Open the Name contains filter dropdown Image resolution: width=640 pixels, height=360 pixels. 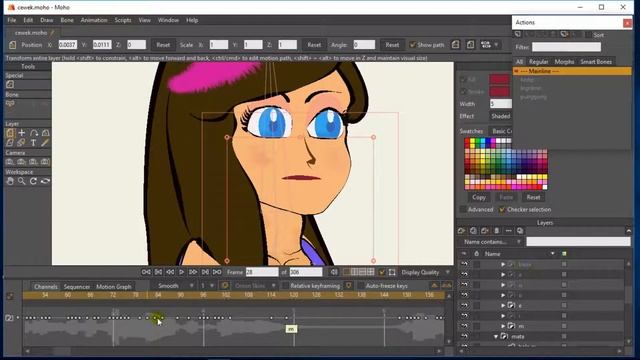(492, 242)
